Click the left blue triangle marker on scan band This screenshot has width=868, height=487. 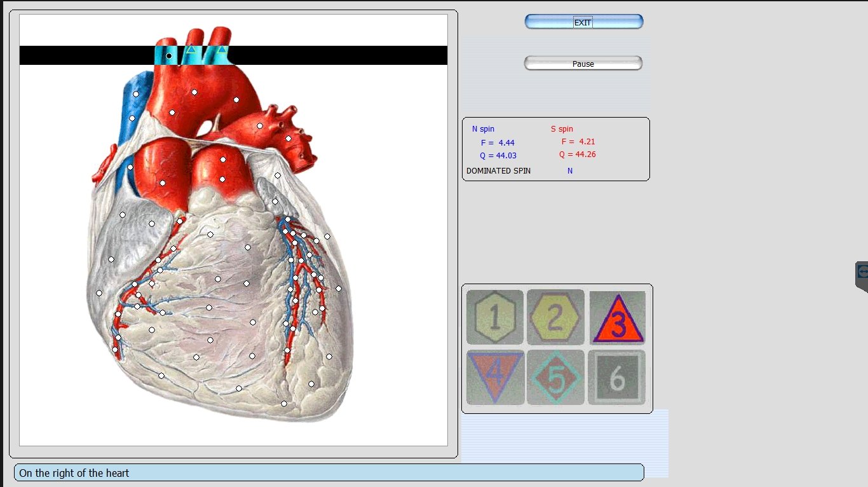pyautogui.click(x=190, y=49)
